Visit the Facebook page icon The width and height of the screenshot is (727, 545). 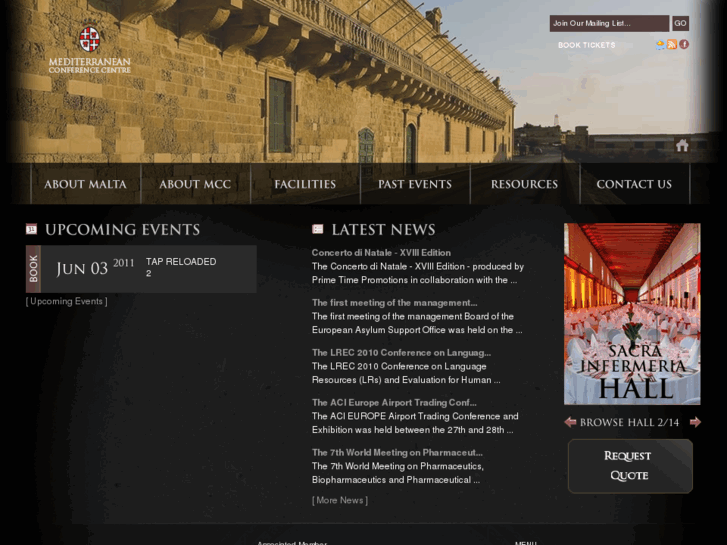(684, 45)
